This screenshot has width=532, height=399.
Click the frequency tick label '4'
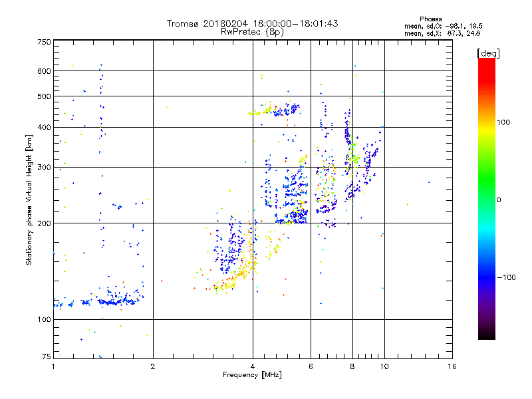coord(253,366)
